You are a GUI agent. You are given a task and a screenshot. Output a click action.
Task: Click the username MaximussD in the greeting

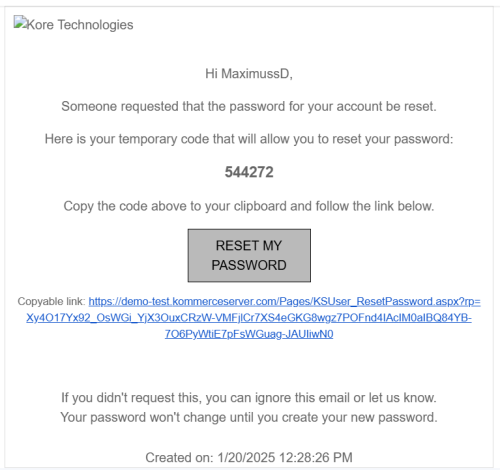click(x=255, y=74)
